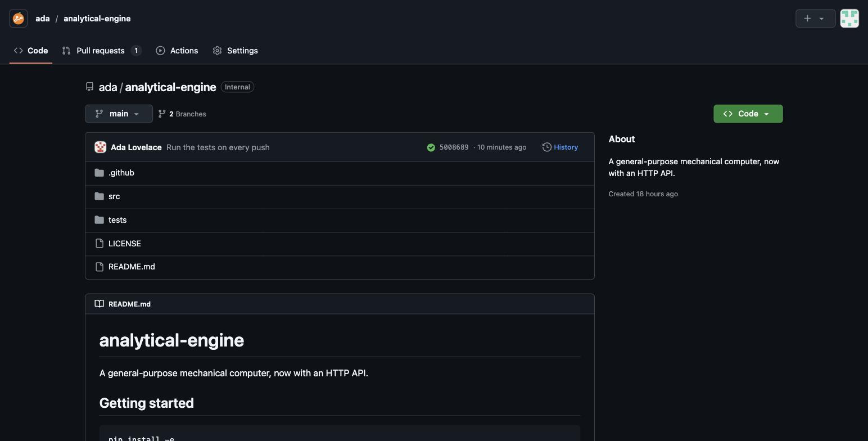Click the Internal visibility badge
Screen dimensions: 868x441
coord(237,87)
